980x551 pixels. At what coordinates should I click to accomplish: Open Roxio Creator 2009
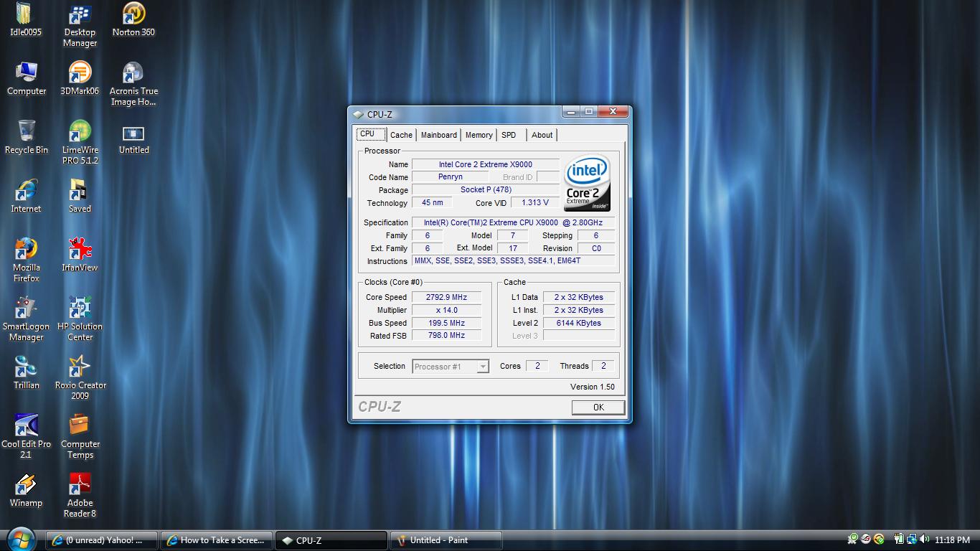click(x=80, y=377)
